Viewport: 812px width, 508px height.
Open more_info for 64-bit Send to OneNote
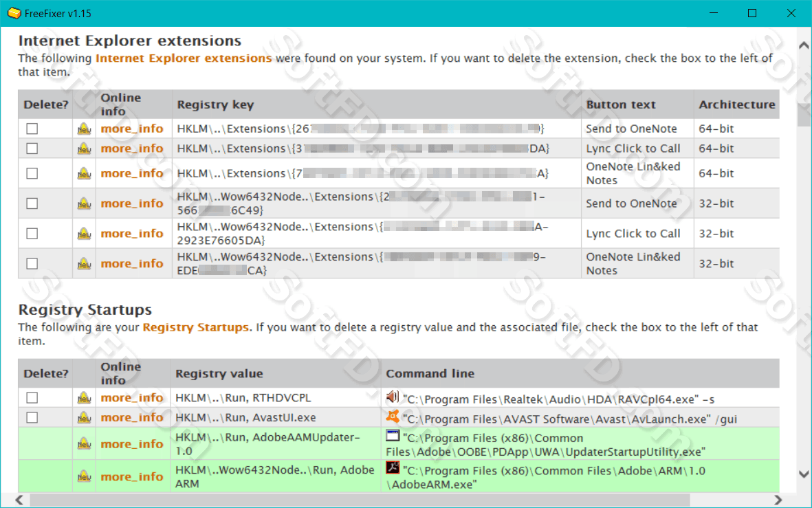[132, 129]
